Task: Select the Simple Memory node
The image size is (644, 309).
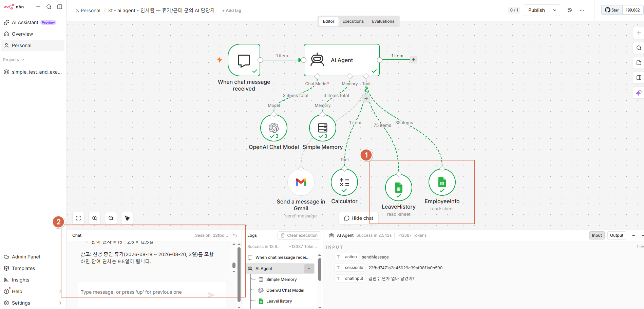Action: (x=323, y=128)
